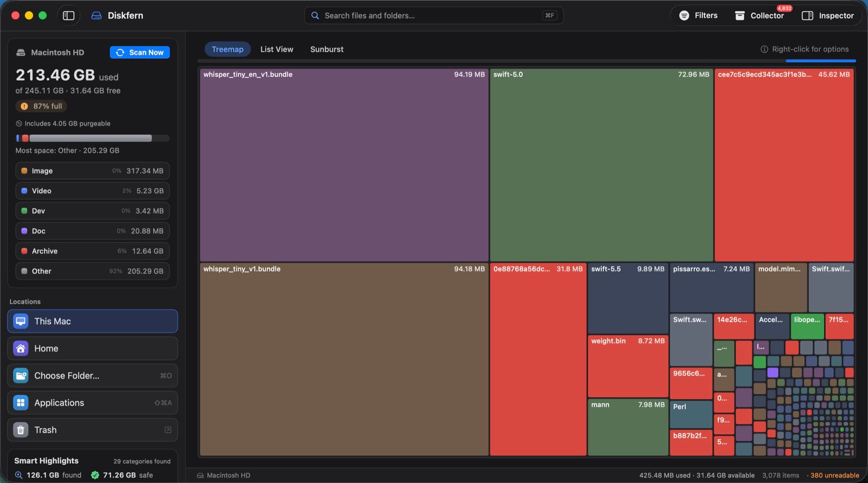This screenshot has width=868, height=483.
Task: Click the Diskfern drive icon in title bar
Action: coord(96,15)
